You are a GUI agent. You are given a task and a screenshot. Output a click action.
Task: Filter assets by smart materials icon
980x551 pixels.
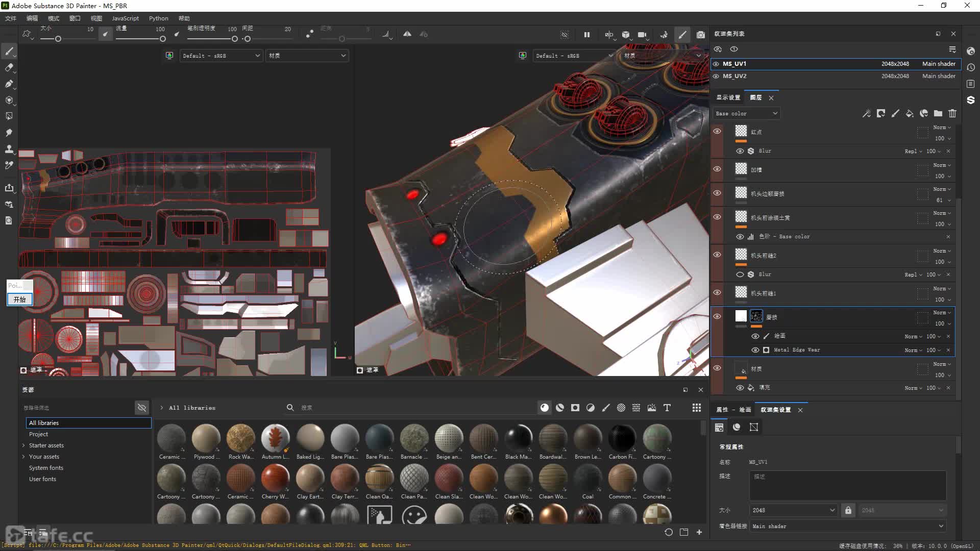click(x=560, y=408)
